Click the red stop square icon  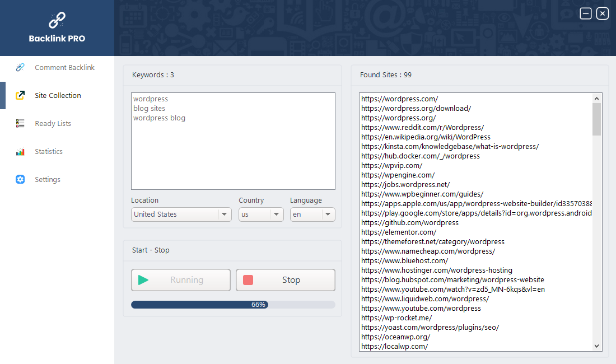pos(248,280)
